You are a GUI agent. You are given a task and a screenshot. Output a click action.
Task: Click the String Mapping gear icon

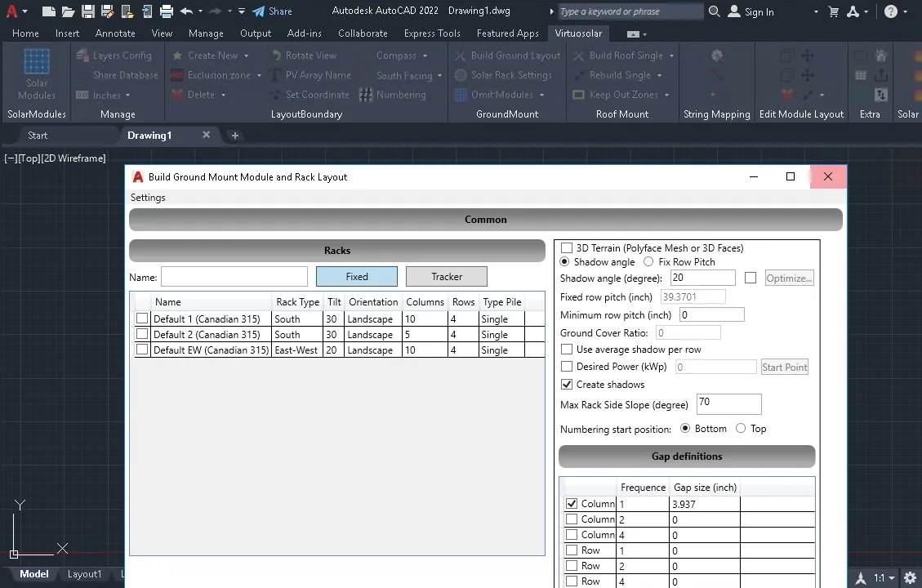click(x=717, y=56)
